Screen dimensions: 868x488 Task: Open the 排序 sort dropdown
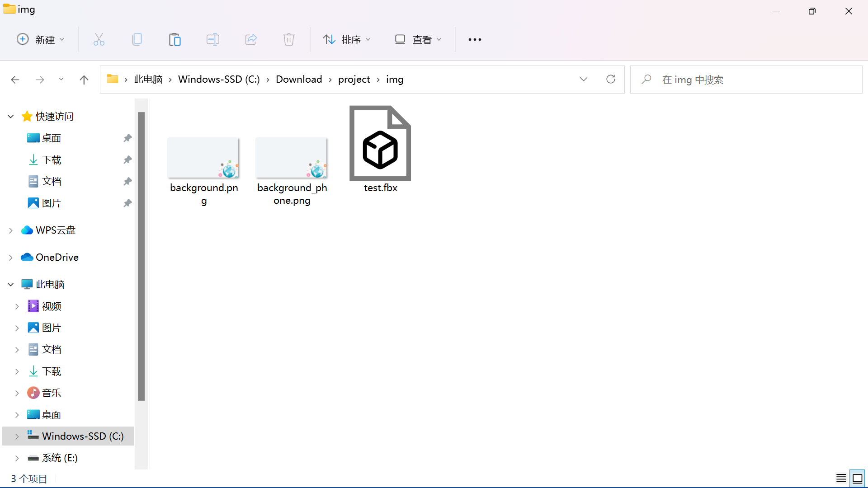pos(347,40)
